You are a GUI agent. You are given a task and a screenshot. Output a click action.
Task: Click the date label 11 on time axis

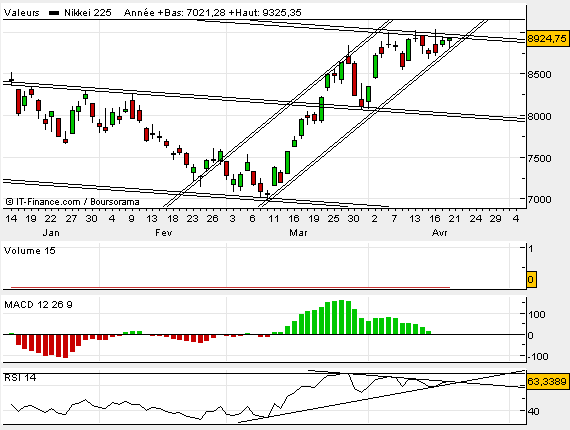(x=273, y=218)
